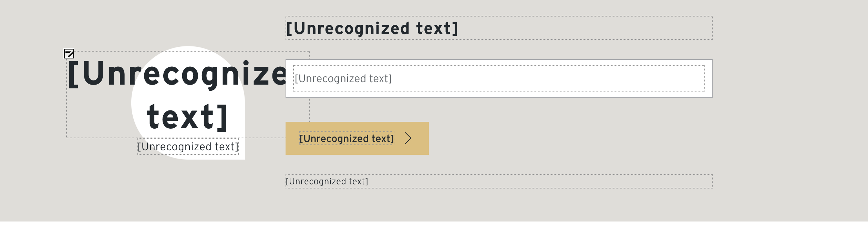Click the opening bracket of the large heading
Image resolution: width=868 pixels, height=227 pixels.
[73, 74]
